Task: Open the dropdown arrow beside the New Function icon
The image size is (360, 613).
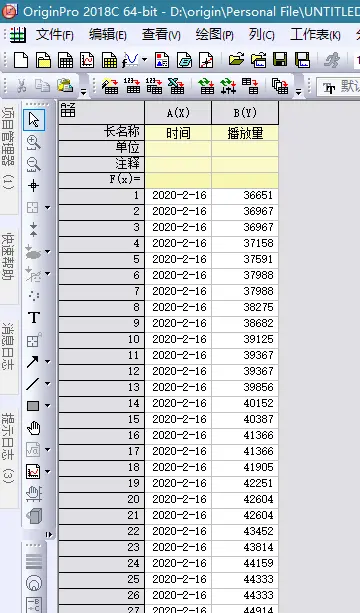Action: point(145,60)
